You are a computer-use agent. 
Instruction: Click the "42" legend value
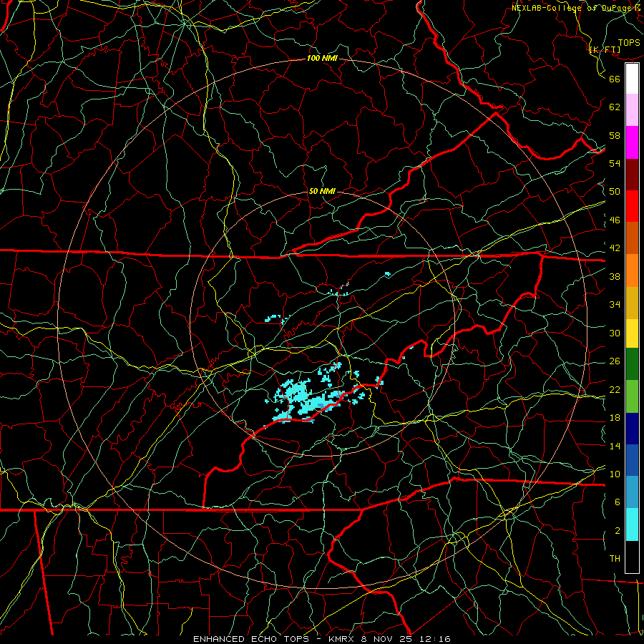pyautogui.click(x=615, y=248)
